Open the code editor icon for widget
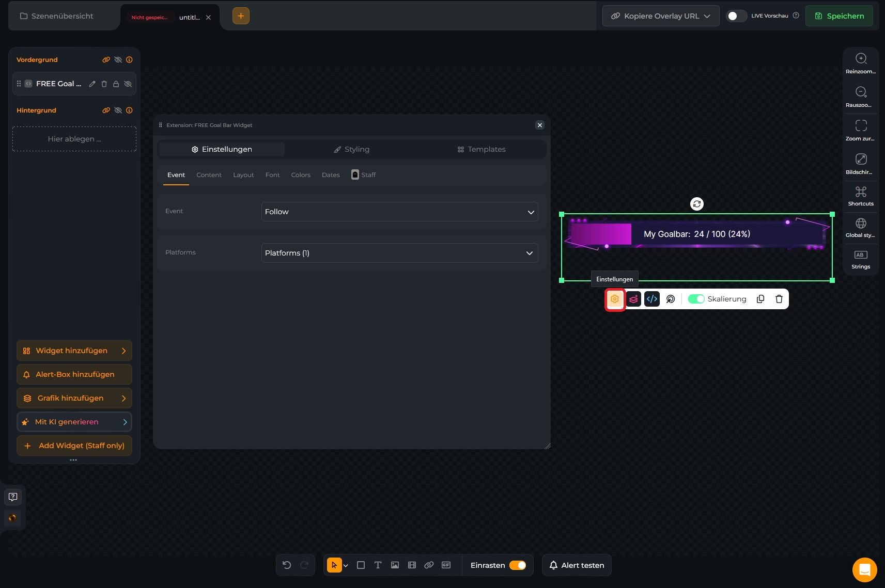The image size is (885, 588). (x=652, y=299)
